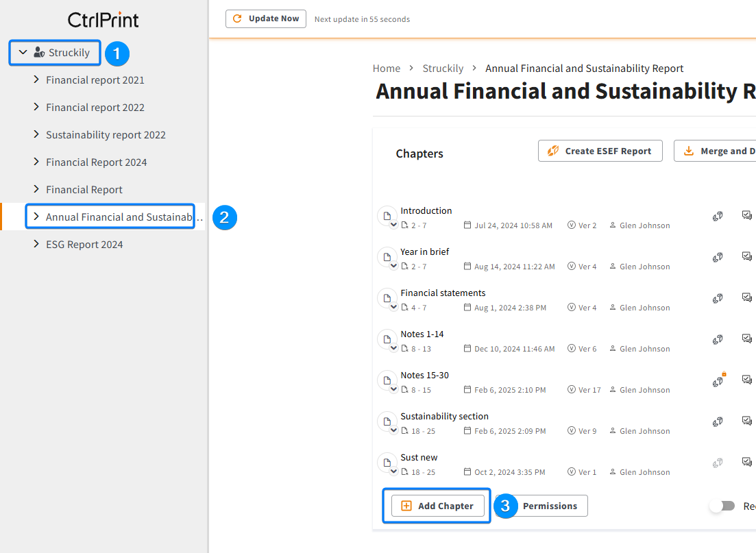Collapse the Struckily tree node
This screenshot has height=553, width=756.
pyautogui.click(x=23, y=52)
